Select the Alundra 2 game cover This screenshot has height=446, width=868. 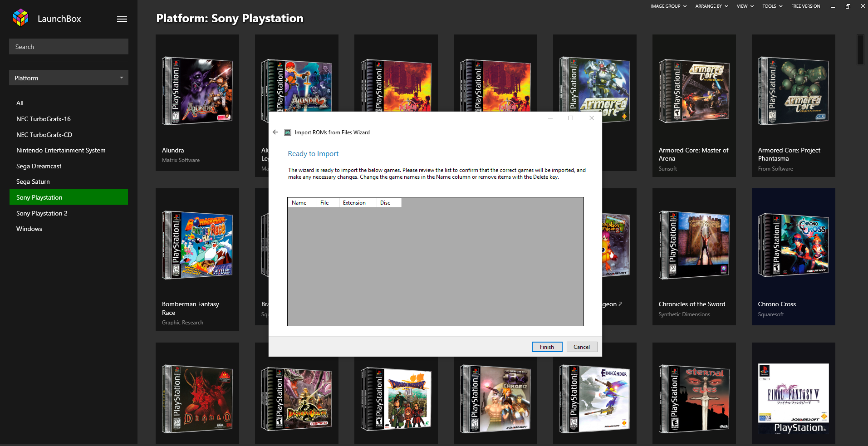click(x=297, y=85)
